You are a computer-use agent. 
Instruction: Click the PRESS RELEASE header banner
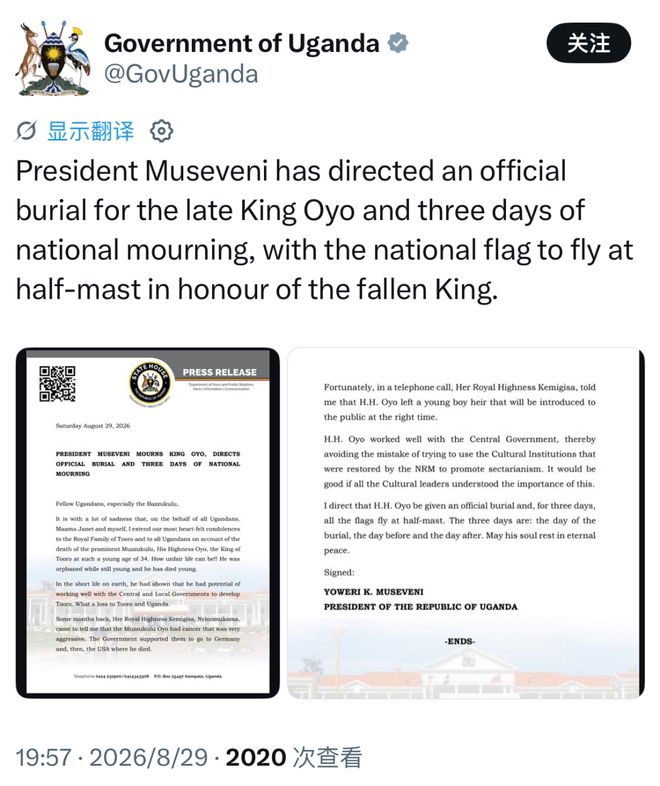219,372
